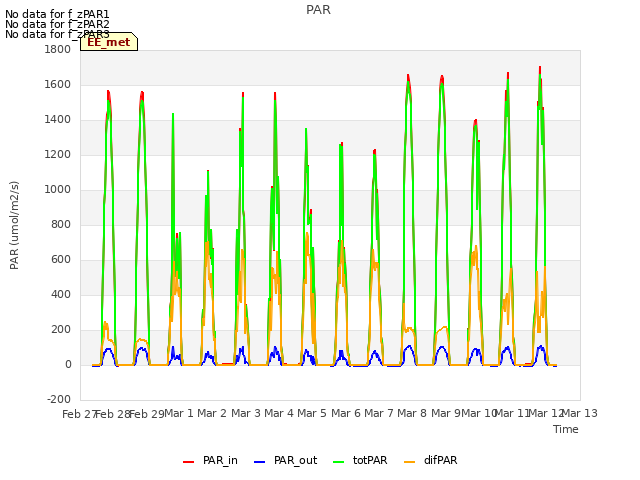Click the 1000 y-axis tick label
Viewport: 640px width, 480px height.
coord(58,189)
